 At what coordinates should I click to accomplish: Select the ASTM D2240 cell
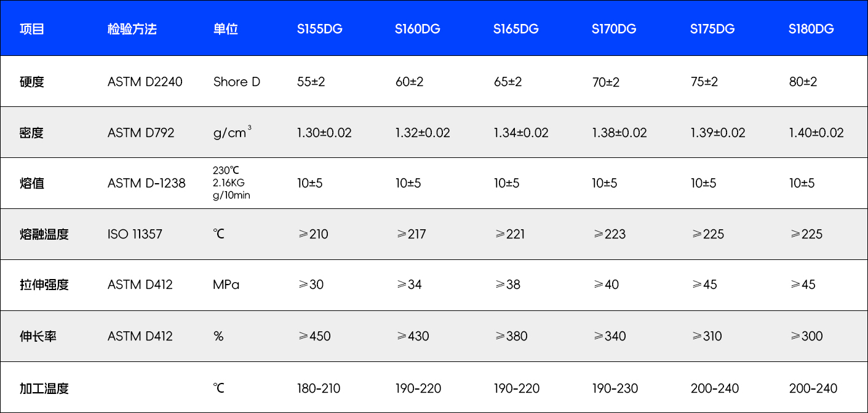tap(145, 82)
